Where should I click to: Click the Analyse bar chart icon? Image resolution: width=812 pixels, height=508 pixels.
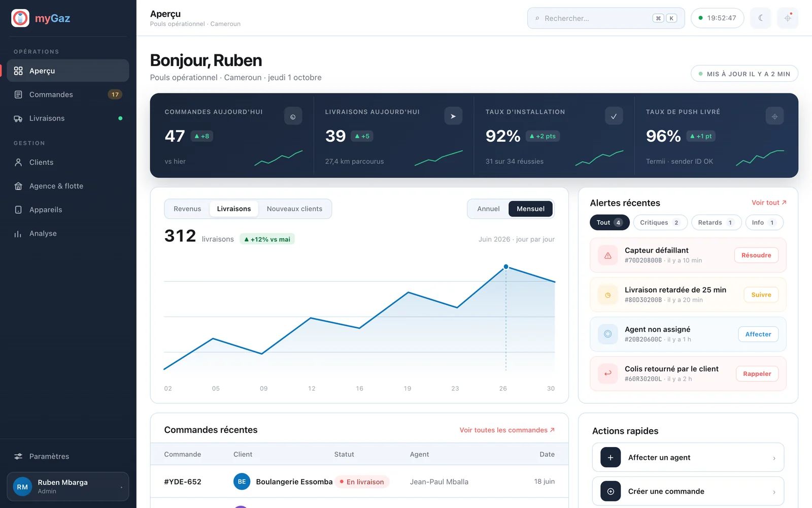18,234
